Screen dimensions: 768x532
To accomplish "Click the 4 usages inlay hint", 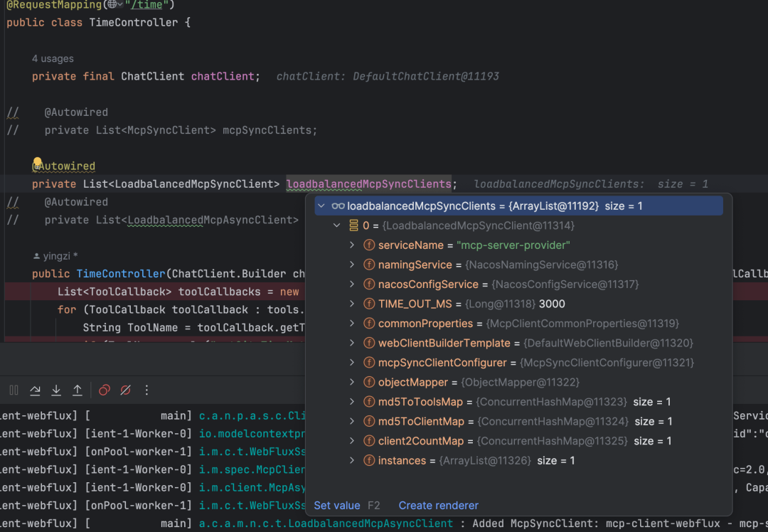I will [x=53, y=59].
